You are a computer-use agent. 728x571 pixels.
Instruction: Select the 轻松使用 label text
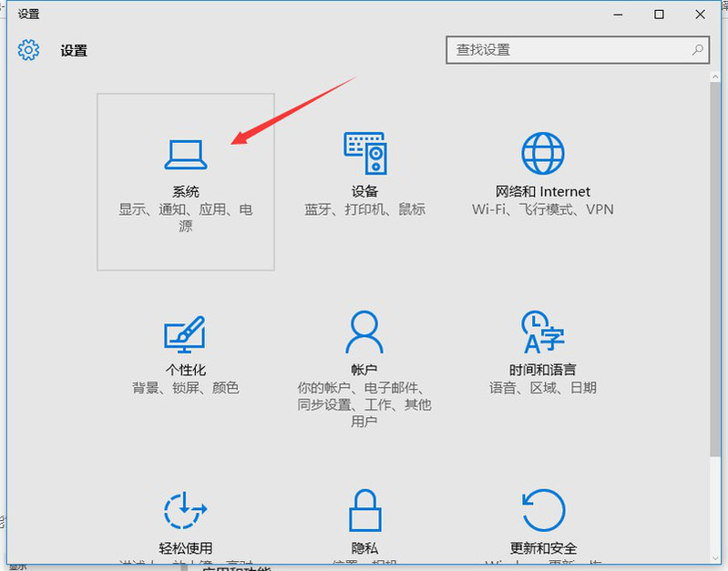(186, 548)
